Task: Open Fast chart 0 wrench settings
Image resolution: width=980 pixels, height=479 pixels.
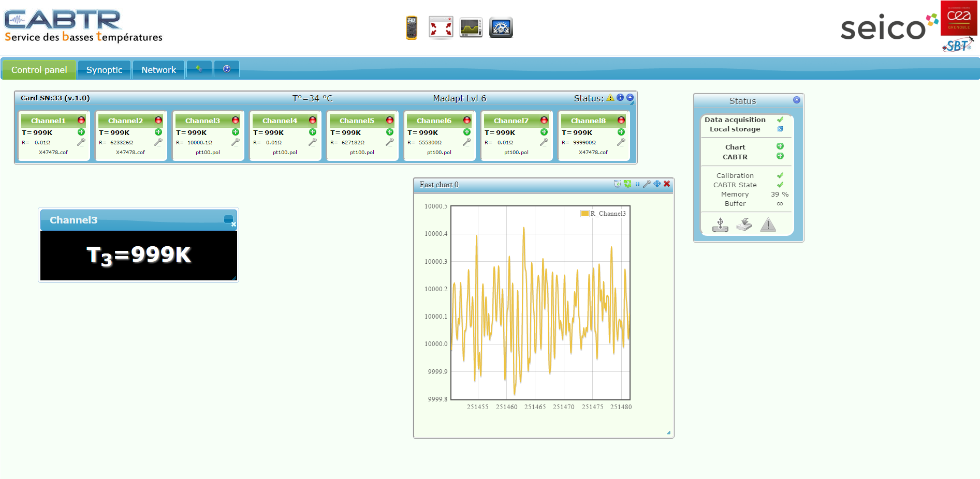Action: (647, 184)
